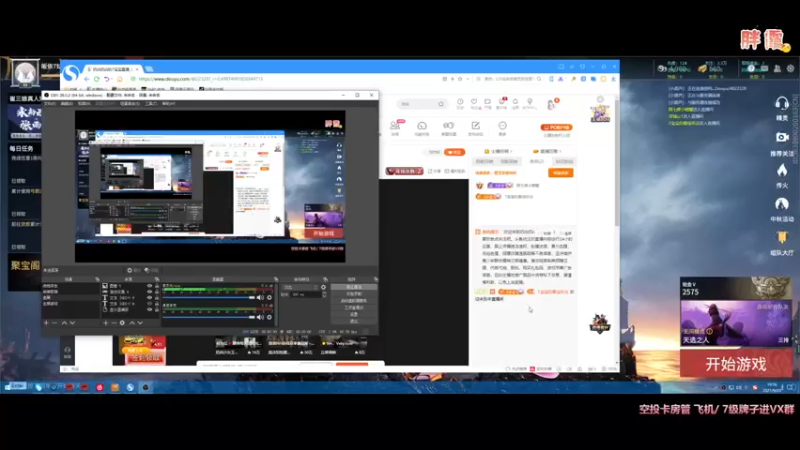Toggle visibility of first 文本 (GDI+) source

pos(149,297)
